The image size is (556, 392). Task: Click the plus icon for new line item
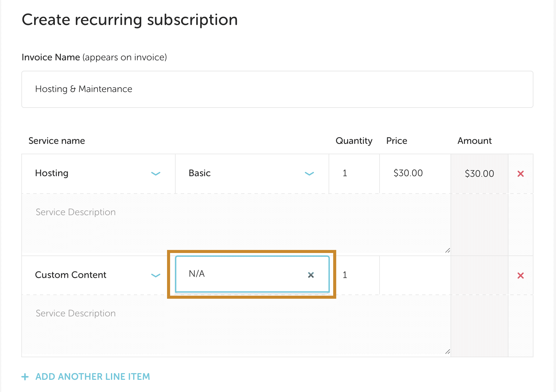point(25,377)
